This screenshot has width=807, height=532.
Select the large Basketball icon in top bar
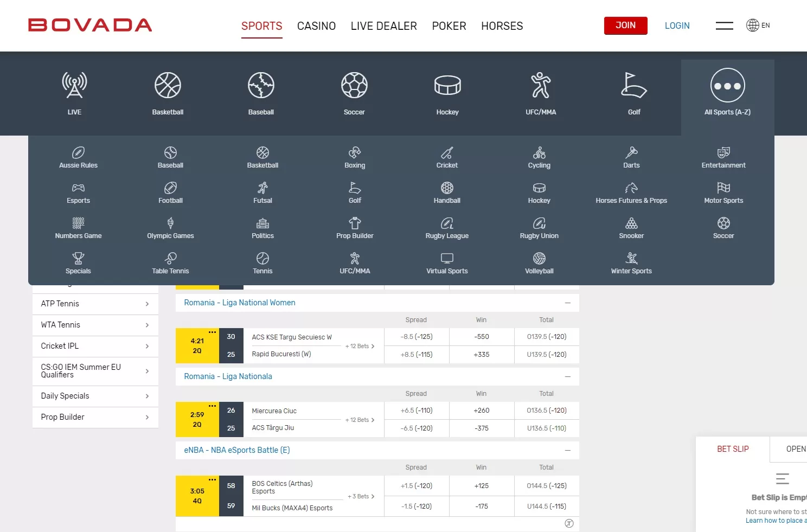pyautogui.click(x=168, y=86)
